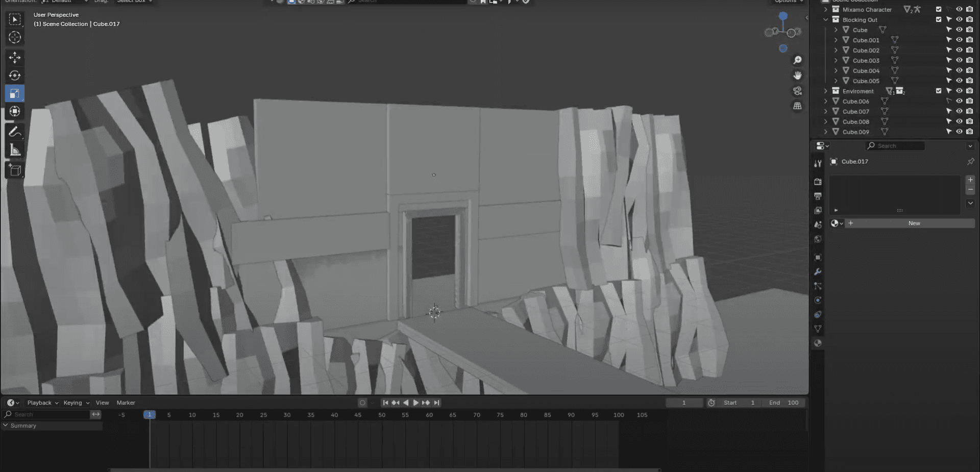Open the View Layer properties tab
Image resolution: width=980 pixels, height=472 pixels.
coord(818,210)
